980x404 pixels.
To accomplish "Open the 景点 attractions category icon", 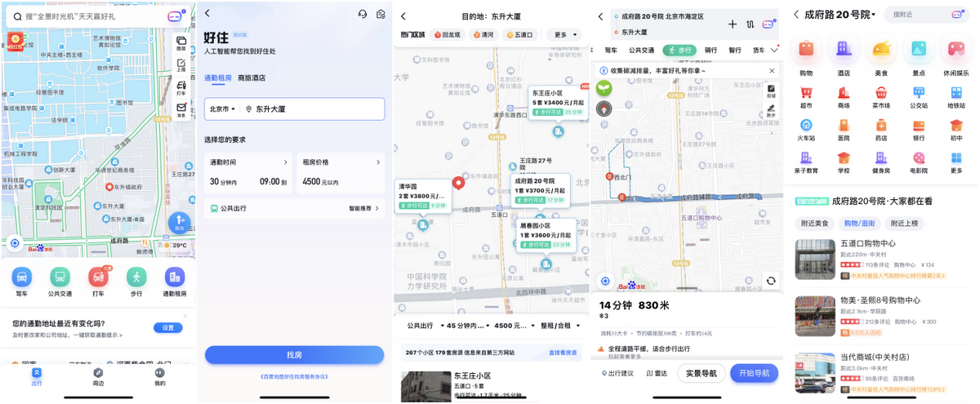I will click(919, 57).
